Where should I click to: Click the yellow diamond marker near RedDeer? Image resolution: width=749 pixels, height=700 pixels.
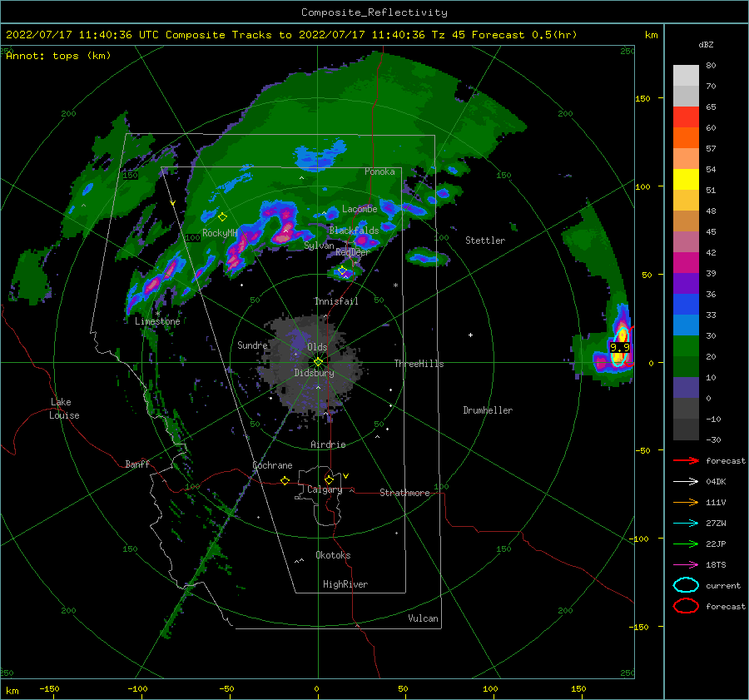point(342,271)
